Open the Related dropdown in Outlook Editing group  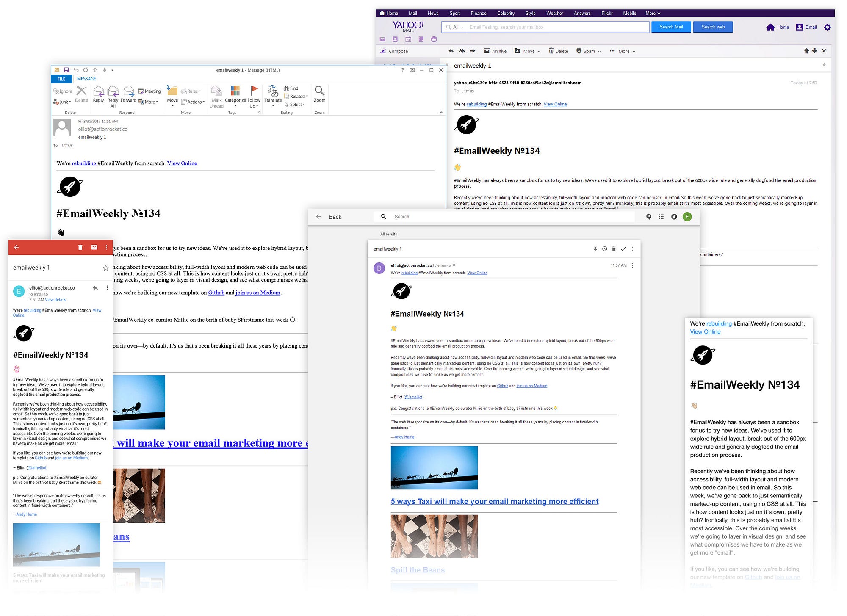point(296,96)
